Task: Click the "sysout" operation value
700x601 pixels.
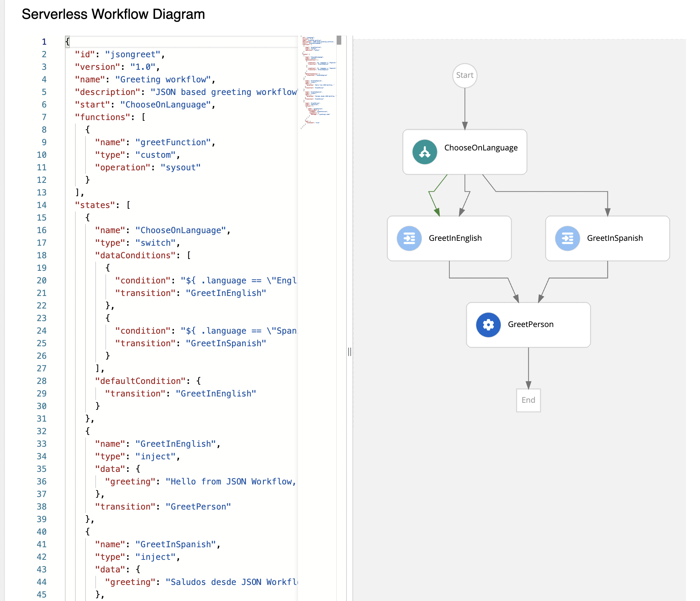Action: pos(180,167)
